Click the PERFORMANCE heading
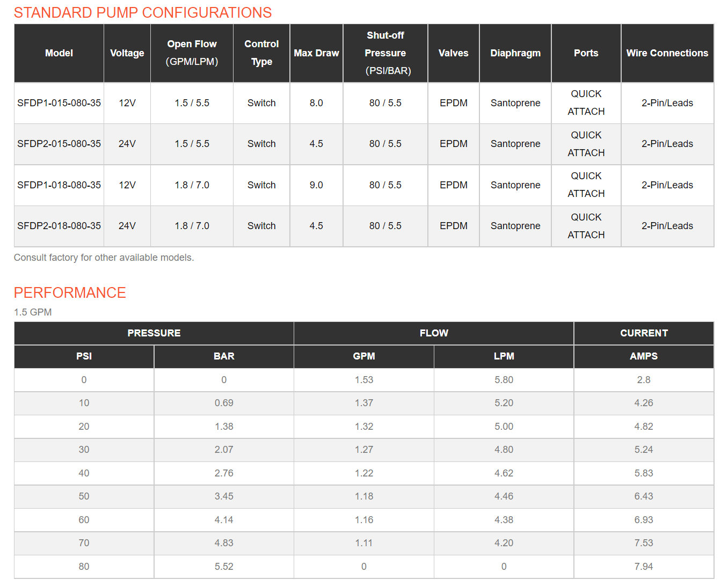This screenshot has width=728, height=587. 70,292
